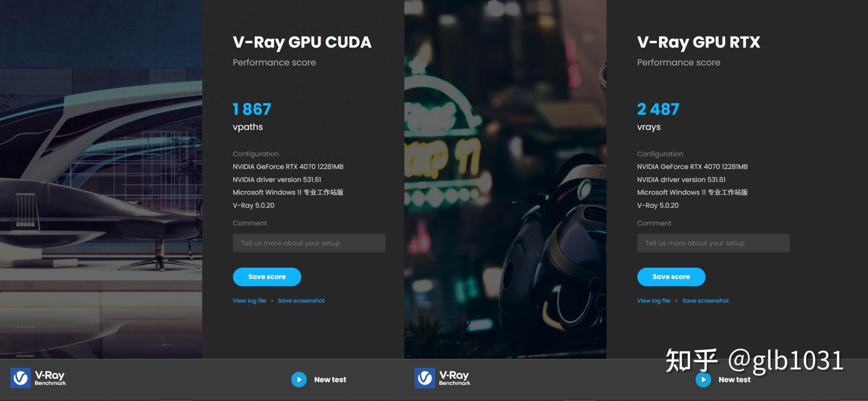The height and width of the screenshot is (401, 868).
Task: Start a new test in CUDA window
Action: click(x=299, y=380)
